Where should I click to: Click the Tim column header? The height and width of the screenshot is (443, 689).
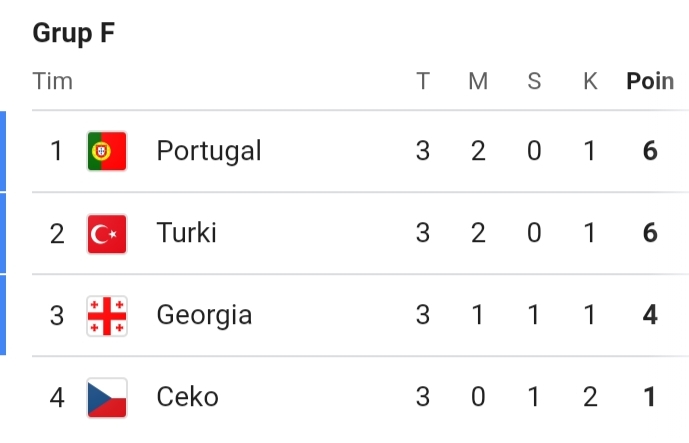[x=53, y=81]
